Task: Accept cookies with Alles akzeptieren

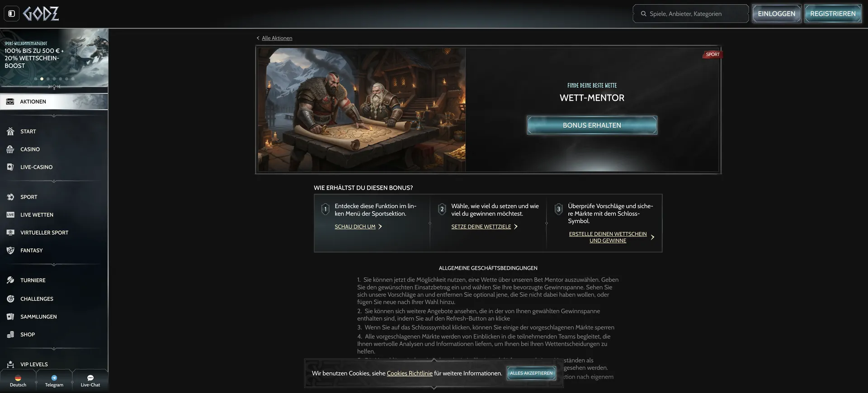Action: tap(531, 373)
